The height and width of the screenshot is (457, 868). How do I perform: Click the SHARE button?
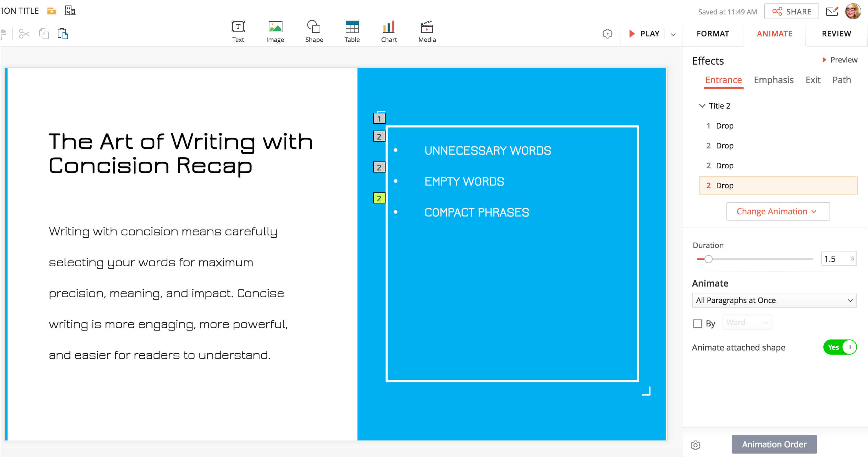(791, 12)
